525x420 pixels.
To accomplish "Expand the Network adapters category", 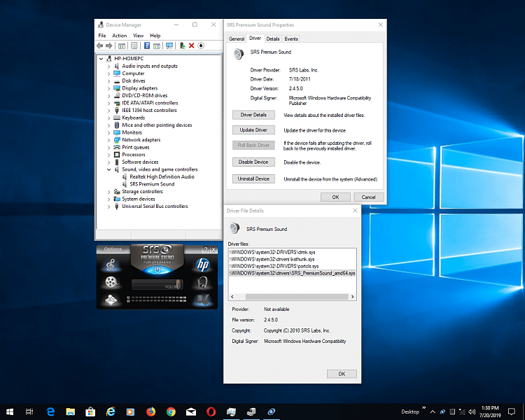I will (x=108, y=140).
